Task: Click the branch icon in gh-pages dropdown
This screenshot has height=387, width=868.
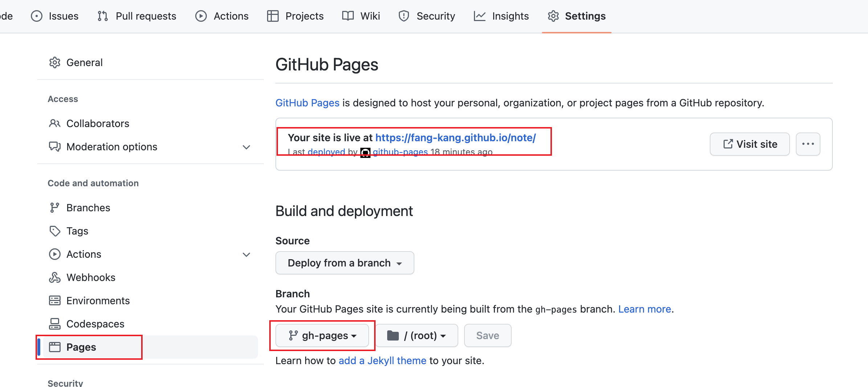Action: pyautogui.click(x=293, y=335)
